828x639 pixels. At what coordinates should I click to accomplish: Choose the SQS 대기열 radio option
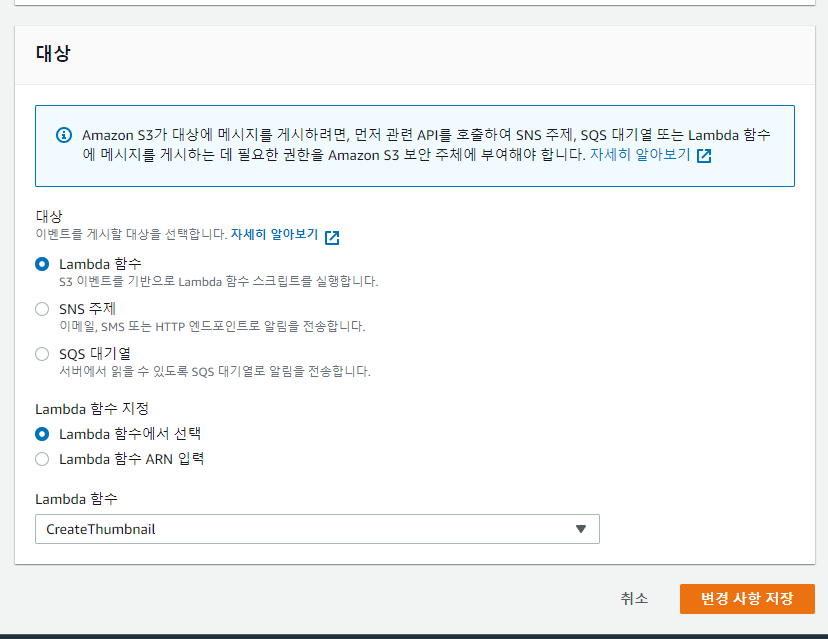coord(42,354)
